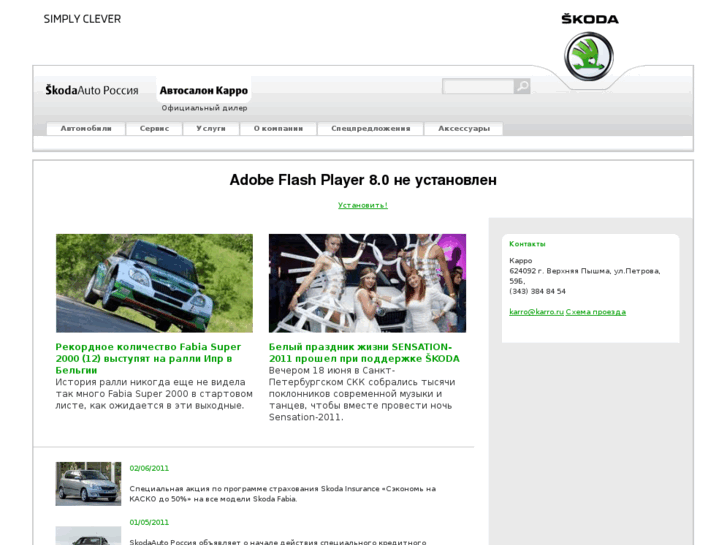The height and width of the screenshot is (545, 727).
Task: Open the SENSATION-2011 event photo
Action: (x=367, y=283)
